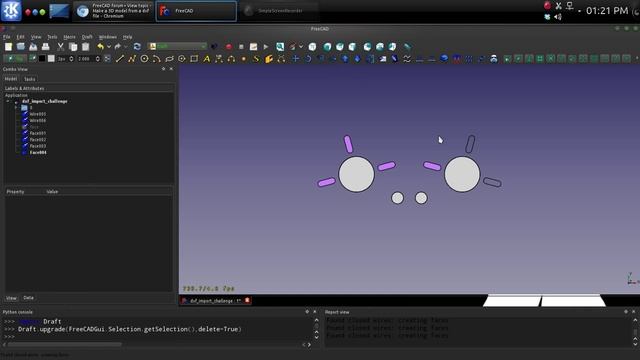Open the redo history dropdown arrow
This screenshot has height=360, width=640.
(x=126, y=47)
